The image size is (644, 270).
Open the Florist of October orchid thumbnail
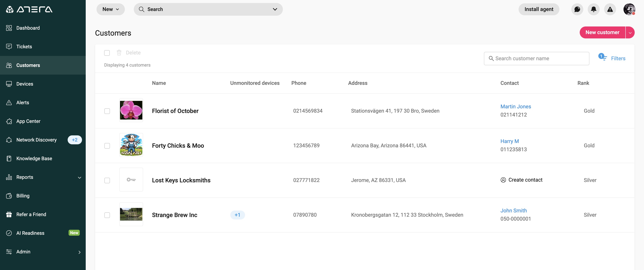(x=131, y=110)
